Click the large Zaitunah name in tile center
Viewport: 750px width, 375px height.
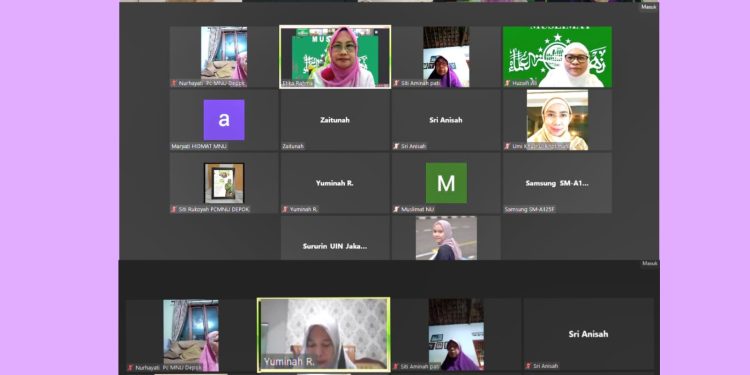point(335,120)
